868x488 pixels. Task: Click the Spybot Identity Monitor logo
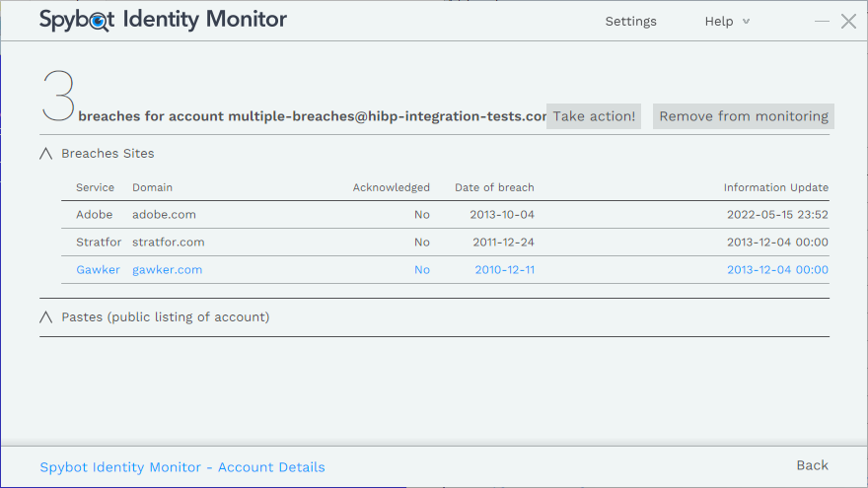pyautogui.click(x=163, y=20)
